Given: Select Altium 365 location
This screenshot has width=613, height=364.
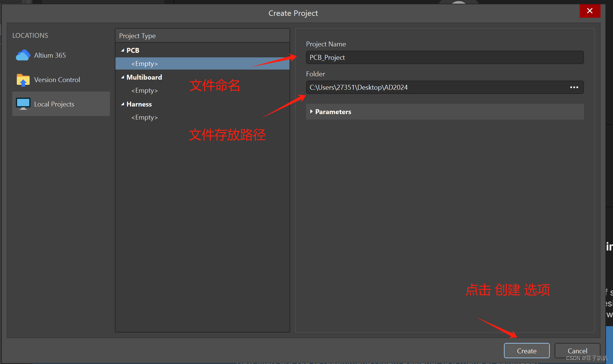Looking at the screenshot, I should pyautogui.click(x=50, y=55).
